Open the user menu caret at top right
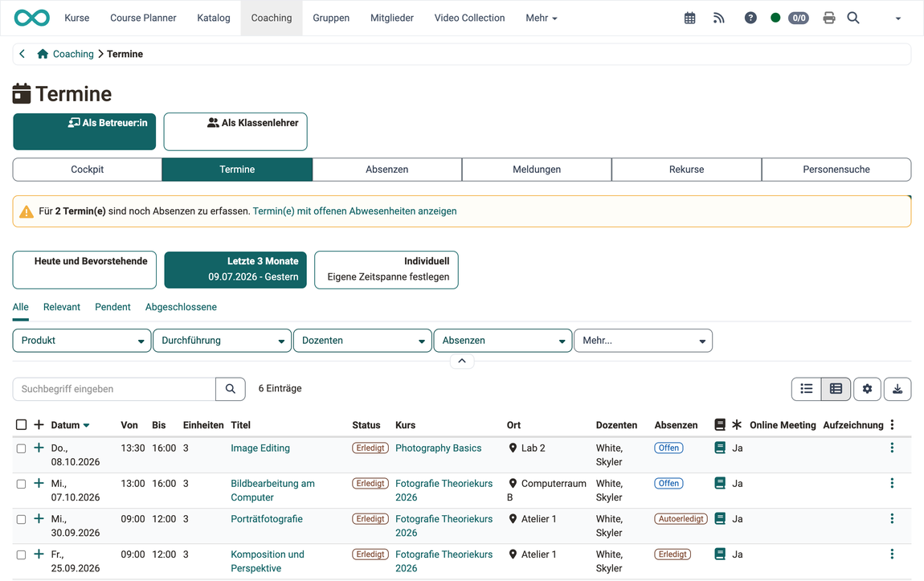The width and height of the screenshot is (924, 581). pos(898,18)
